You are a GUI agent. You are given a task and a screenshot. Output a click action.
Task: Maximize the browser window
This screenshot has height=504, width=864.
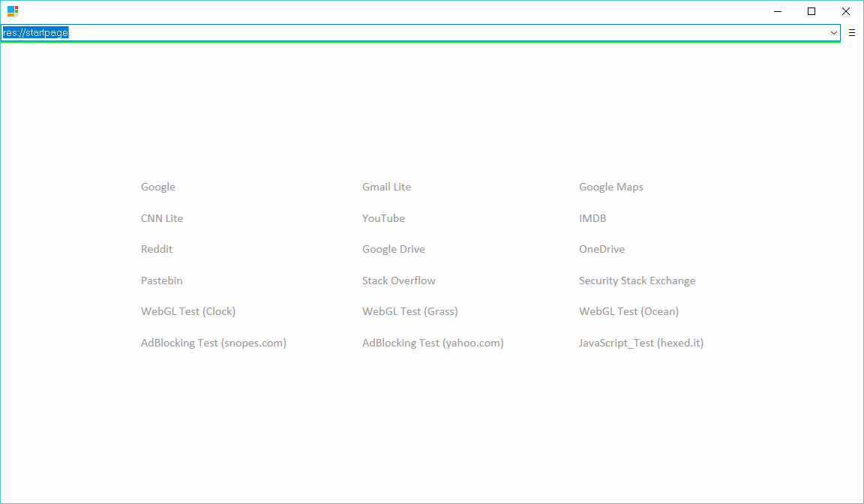tap(811, 11)
